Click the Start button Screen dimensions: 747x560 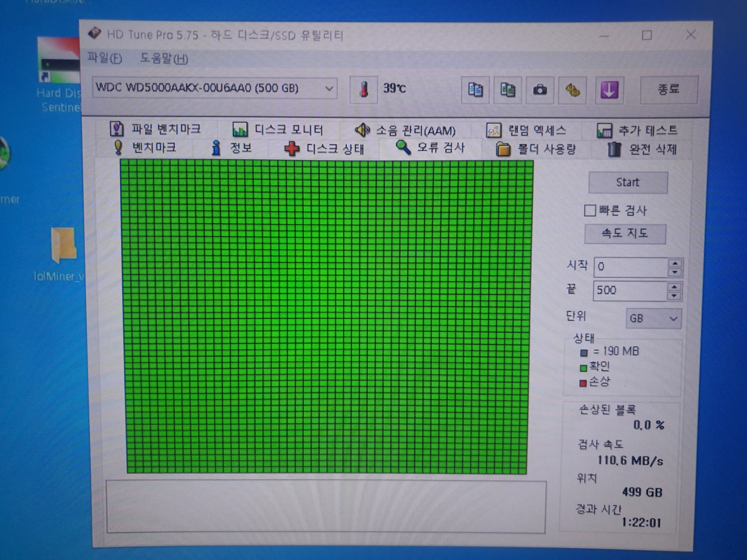coord(628,182)
